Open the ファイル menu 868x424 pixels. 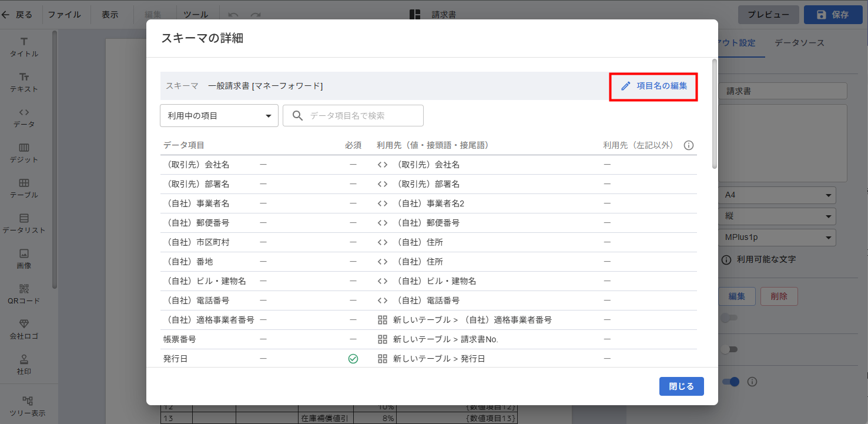click(x=64, y=15)
